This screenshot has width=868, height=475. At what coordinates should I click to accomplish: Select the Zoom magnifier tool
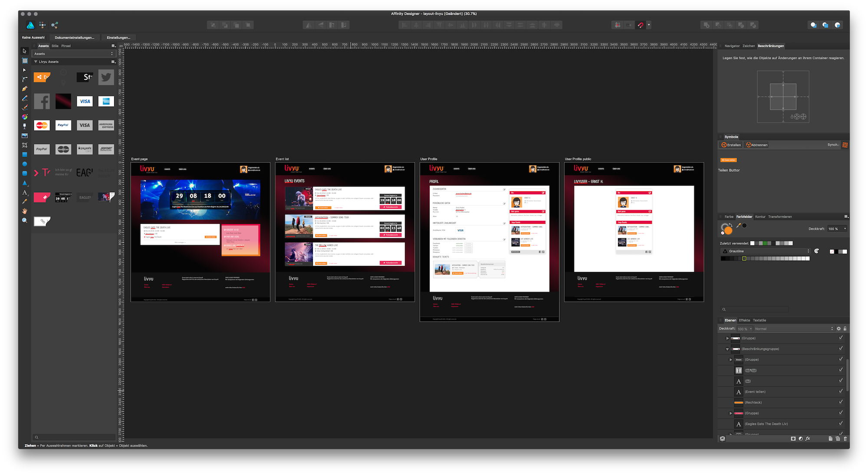[25, 220]
